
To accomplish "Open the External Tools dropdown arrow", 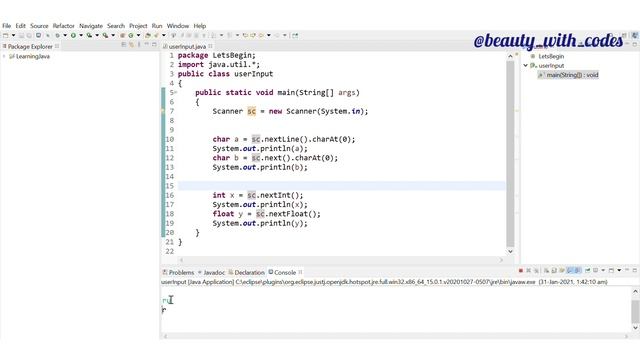I will point(113,36).
